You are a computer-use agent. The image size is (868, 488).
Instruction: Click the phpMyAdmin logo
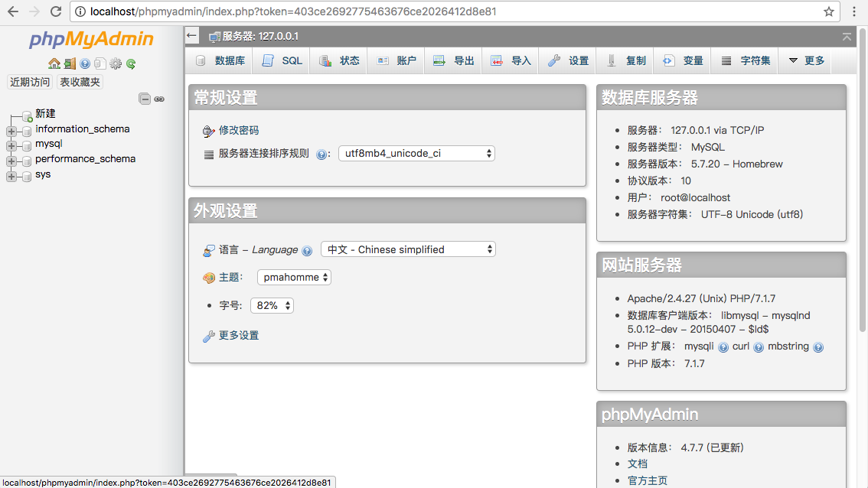tap(91, 39)
